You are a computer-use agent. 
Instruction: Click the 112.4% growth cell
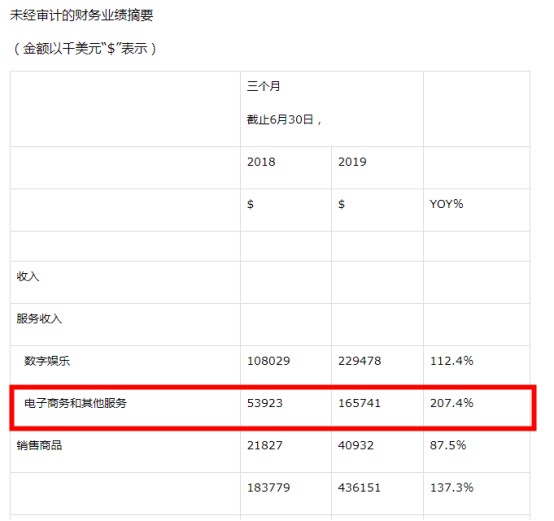tap(452, 361)
